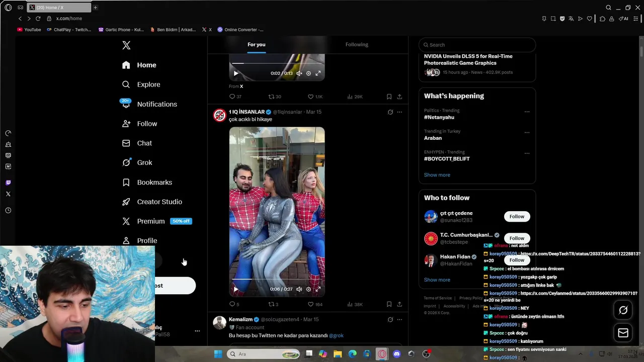Switch to the Following tab

(x=357, y=44)
